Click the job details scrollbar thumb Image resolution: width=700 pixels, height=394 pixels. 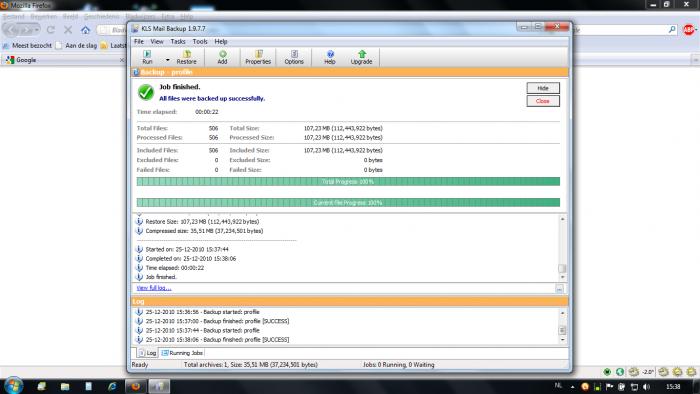click(x=562, y=269)
